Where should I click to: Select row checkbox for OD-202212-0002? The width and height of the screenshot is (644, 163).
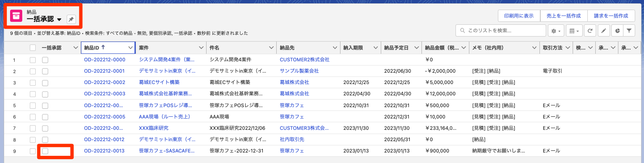coord(33,82)
